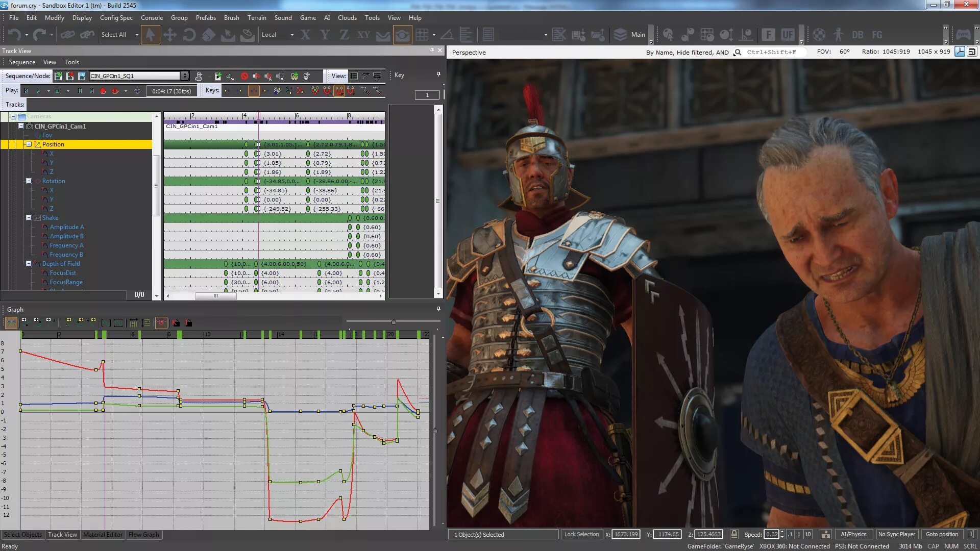Viewport: 980px width, 551px height.
Task: Click the Goto position button
Action: pos(942,534)
